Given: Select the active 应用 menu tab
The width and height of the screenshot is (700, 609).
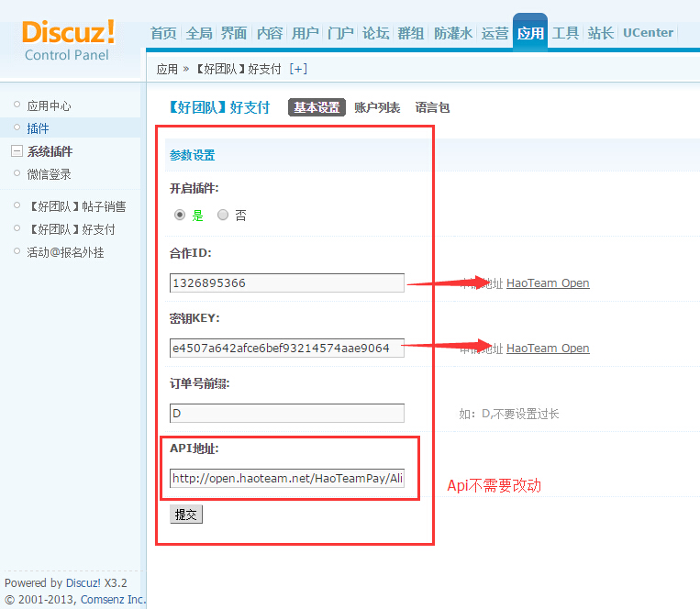Looking at the screenshot, I should 530,33.
